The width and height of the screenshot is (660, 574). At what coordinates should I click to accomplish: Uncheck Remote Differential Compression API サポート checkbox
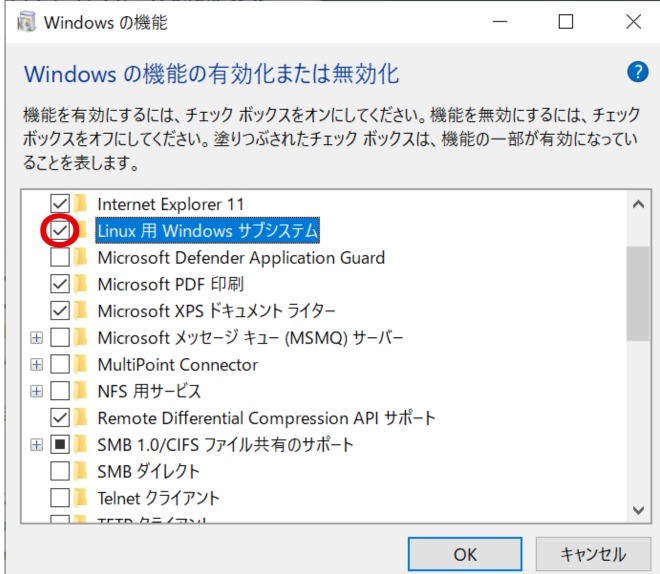[60, 418]
